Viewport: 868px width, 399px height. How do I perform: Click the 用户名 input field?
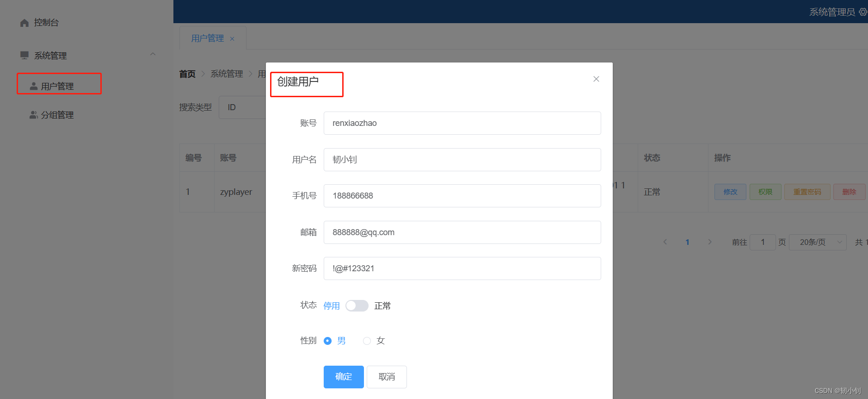[462, 160]
